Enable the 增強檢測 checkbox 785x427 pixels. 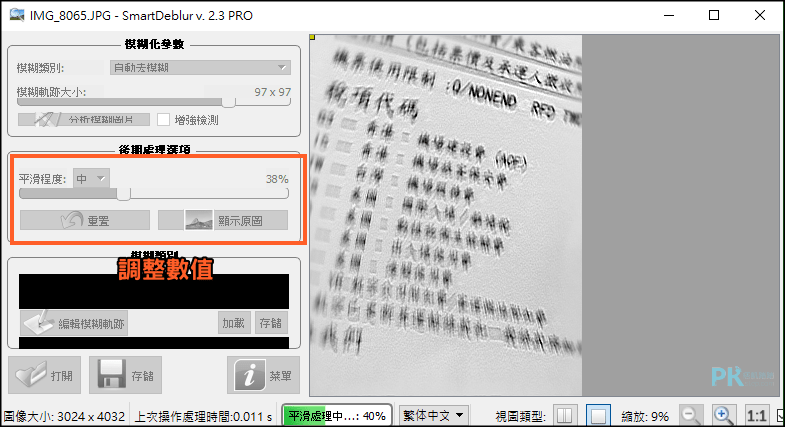(163, 120)
